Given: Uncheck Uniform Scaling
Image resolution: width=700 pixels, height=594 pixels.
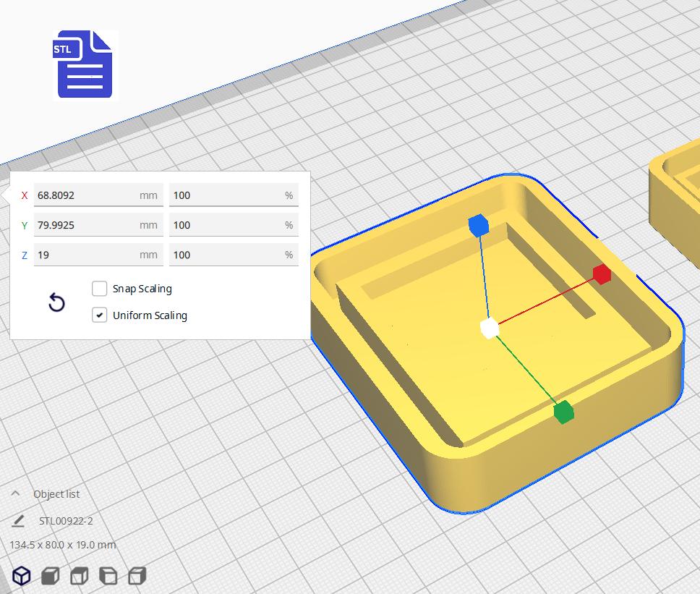Looking at the screenshot, I should (99, 315).
